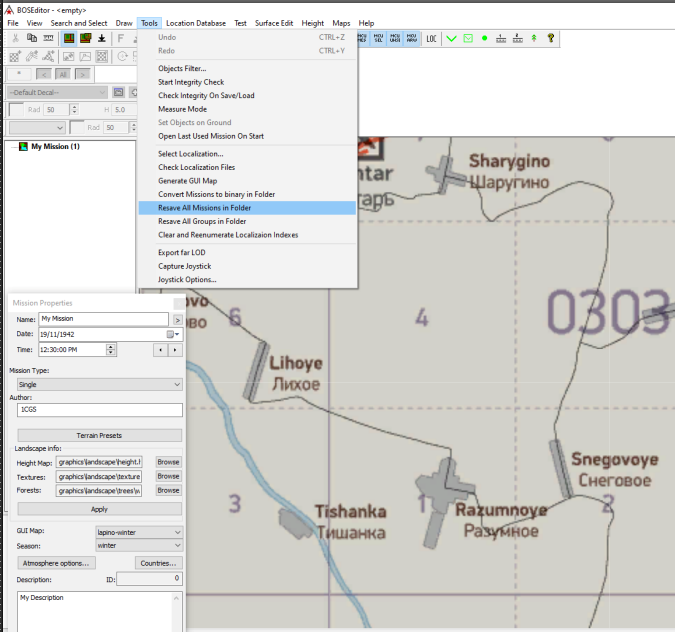This screenshot has width=675, height=632.
Task: Choose 'Objects Filter...' from Tools menu
Action: tap(181, 68)
